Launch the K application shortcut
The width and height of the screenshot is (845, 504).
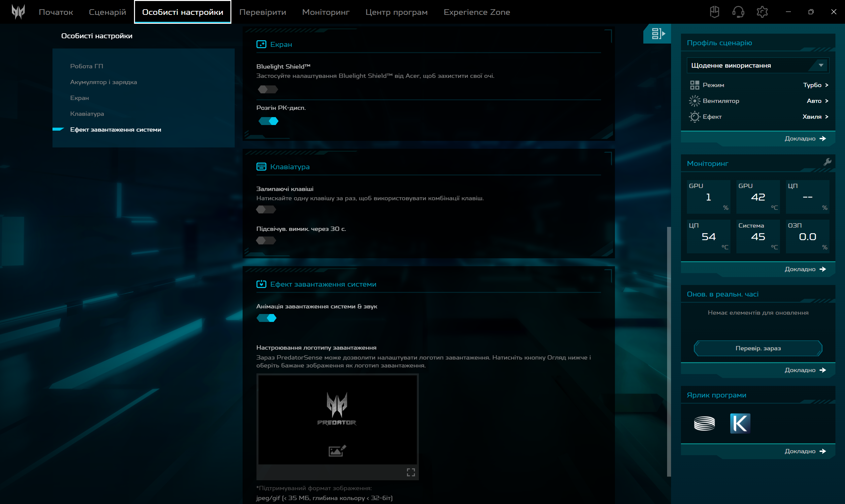pyautogui.click(x=740, y=423)
